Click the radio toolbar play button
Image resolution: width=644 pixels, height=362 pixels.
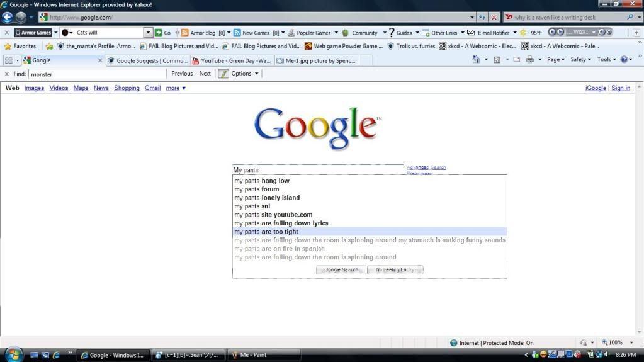click(560, 32)
